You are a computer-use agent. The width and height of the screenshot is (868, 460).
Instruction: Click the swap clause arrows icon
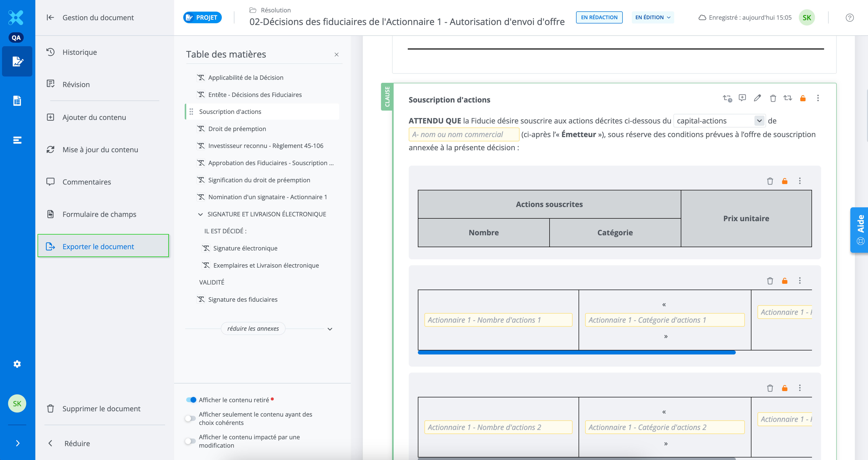pos(788,98)
